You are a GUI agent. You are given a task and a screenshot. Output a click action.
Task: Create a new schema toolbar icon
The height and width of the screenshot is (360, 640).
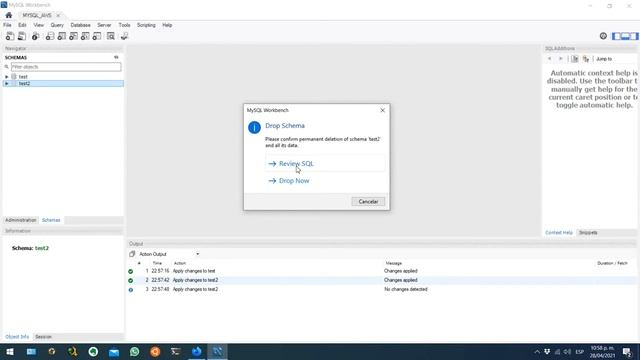click(x=50, y=36)
